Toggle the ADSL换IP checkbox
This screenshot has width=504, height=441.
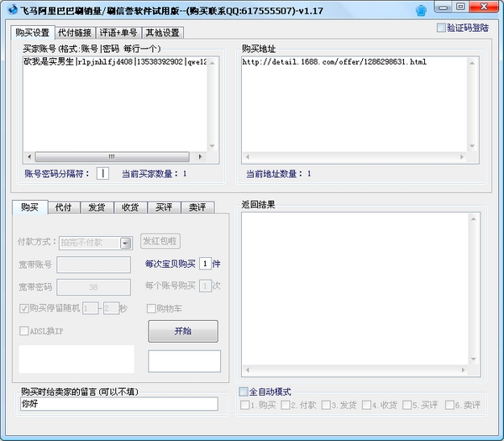(x=24, y=331)
